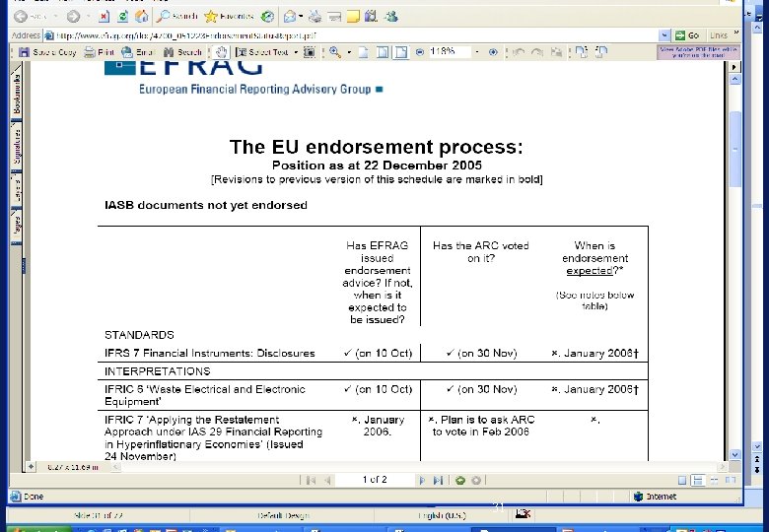This screenshot has width=769, height=532.
Task: Click the 'Default Design' status bar entry
Action: pyautogui.click(x=284, y=515)
